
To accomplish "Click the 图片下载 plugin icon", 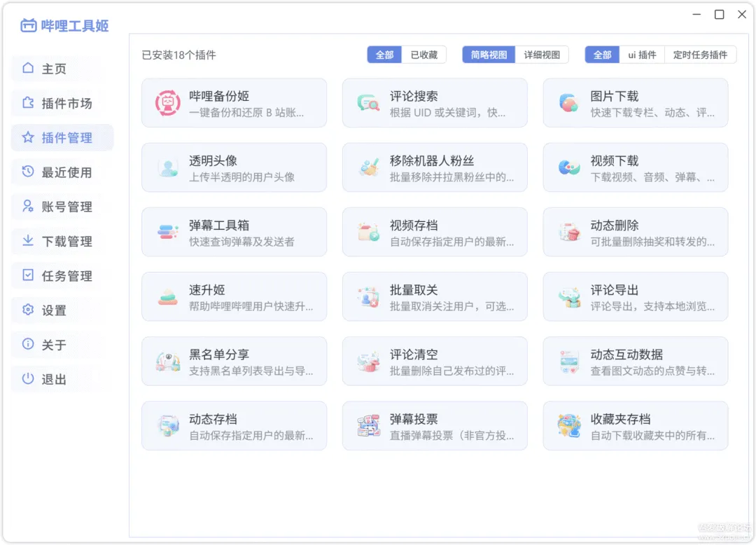I will (569, 103).
